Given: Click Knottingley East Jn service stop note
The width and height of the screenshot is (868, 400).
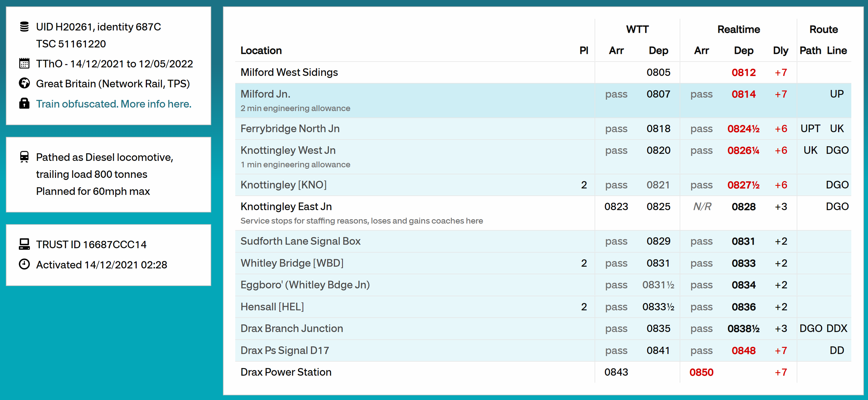Looking at the screenshot, I should point(361,221).
